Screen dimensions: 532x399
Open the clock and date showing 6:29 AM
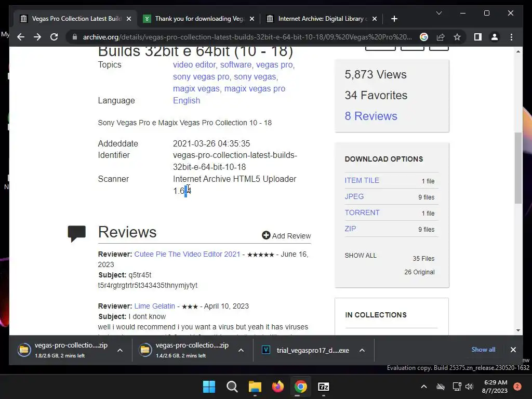tap(495, 387)
